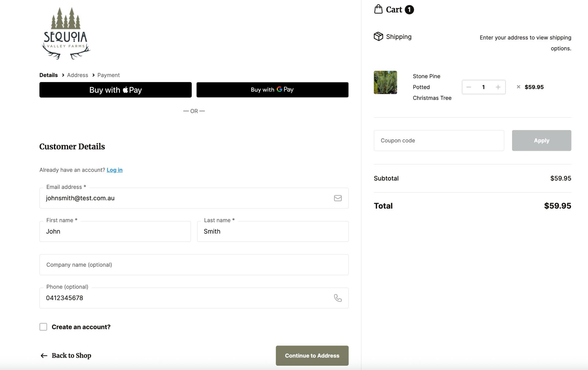Remove Stone Pine item with X icon
588x370 pixels.
point(518,87)
